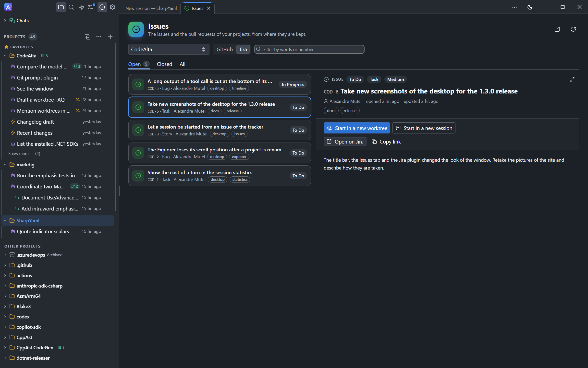
Task: Switch issue source to GitHub
Action: click(225, 49)
